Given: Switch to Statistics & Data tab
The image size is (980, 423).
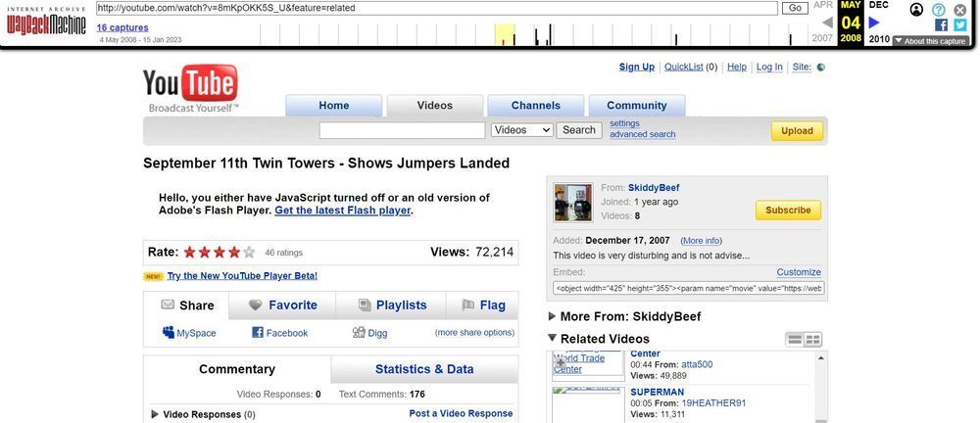Looking at the screenshot, I should click(x=424, y=369).
